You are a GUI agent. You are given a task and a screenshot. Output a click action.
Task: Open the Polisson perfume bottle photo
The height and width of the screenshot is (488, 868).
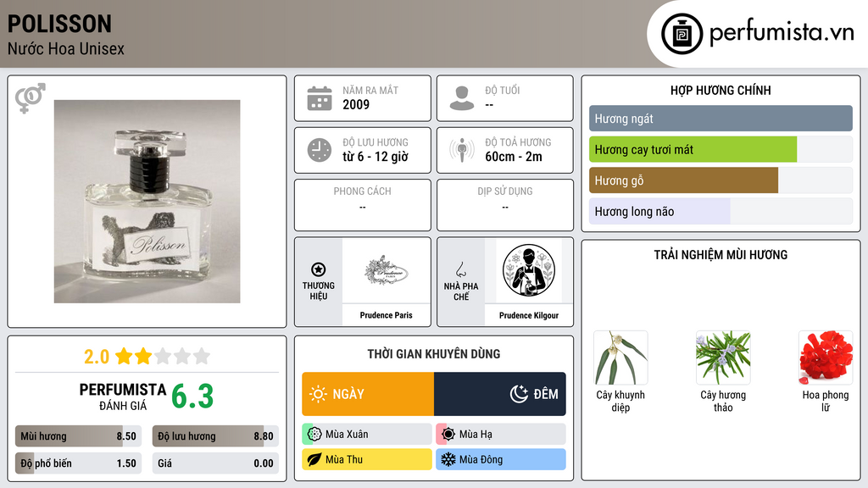tap(147, 202)
